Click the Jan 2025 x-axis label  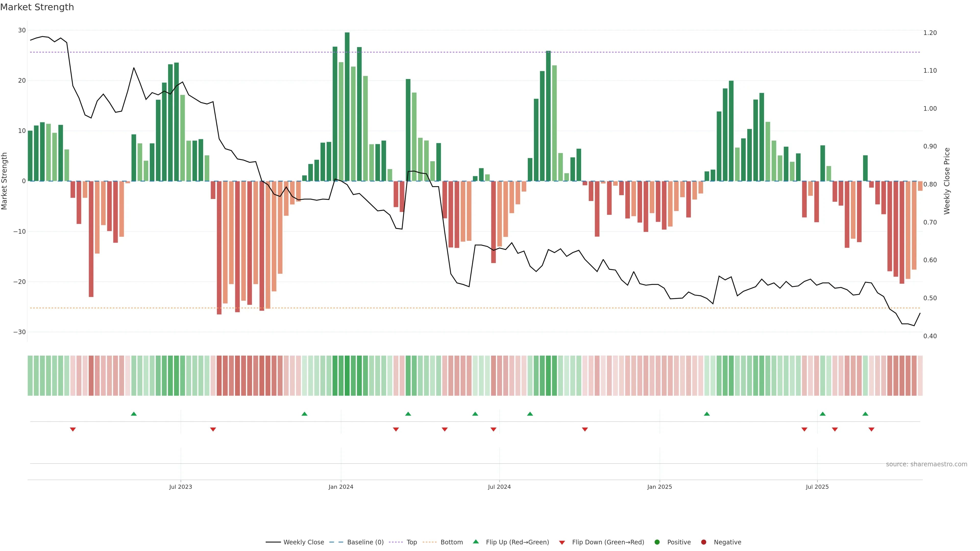pos(659,487)
